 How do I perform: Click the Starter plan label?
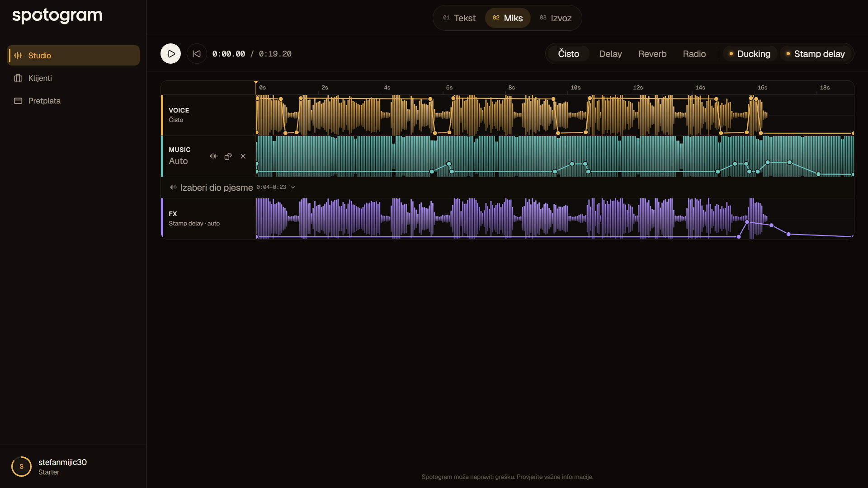click(49, 472)
